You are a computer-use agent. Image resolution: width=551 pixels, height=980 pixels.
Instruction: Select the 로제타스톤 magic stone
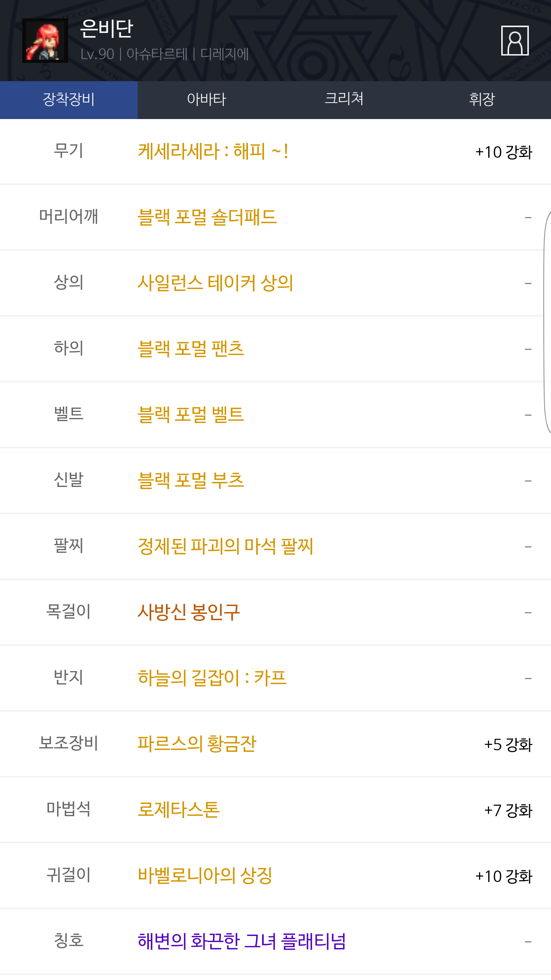tap(178, 810)
